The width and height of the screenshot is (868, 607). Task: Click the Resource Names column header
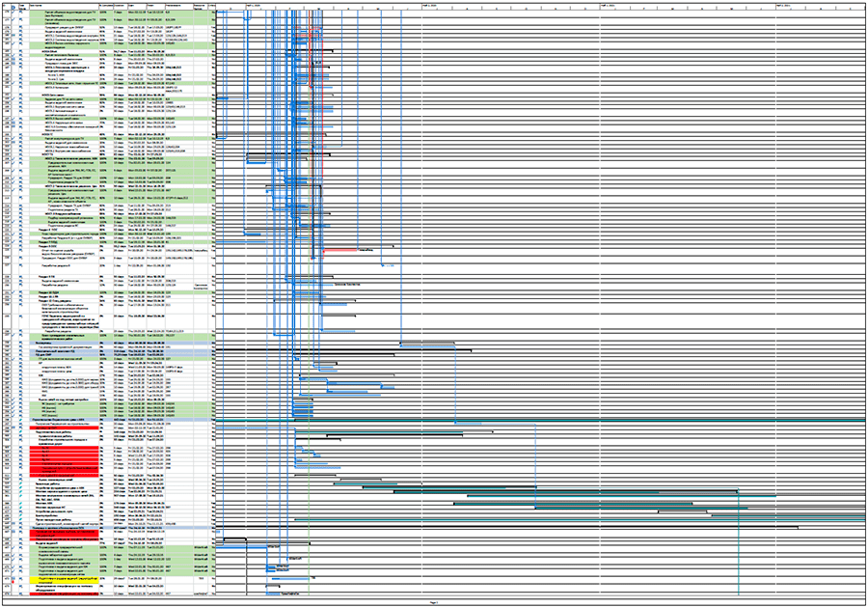(201, 7)
